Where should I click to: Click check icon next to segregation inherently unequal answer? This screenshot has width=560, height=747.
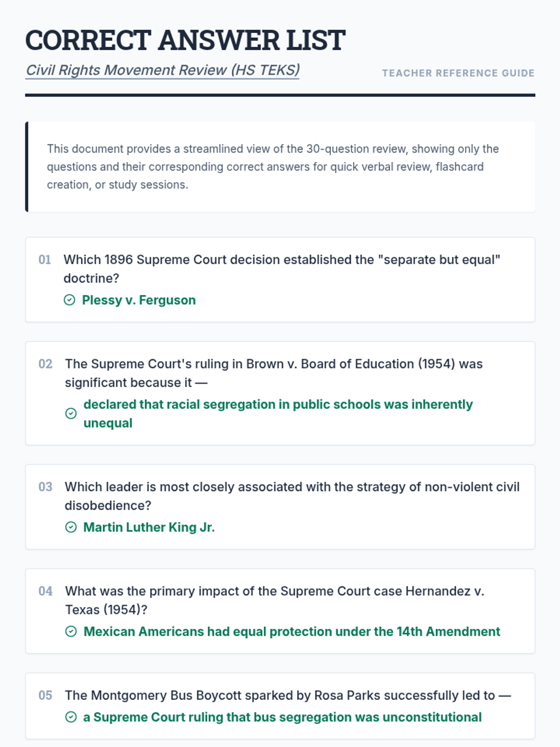click(x=71, y=414)
